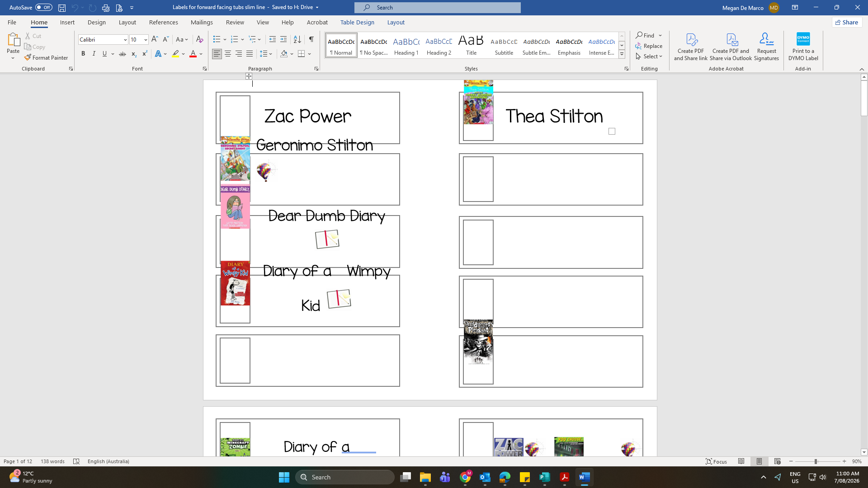The width and height of the screenshot is (868, 488).
Task: Open Request Signatures in Adobe Acrobat
Action: pos(766,47)
